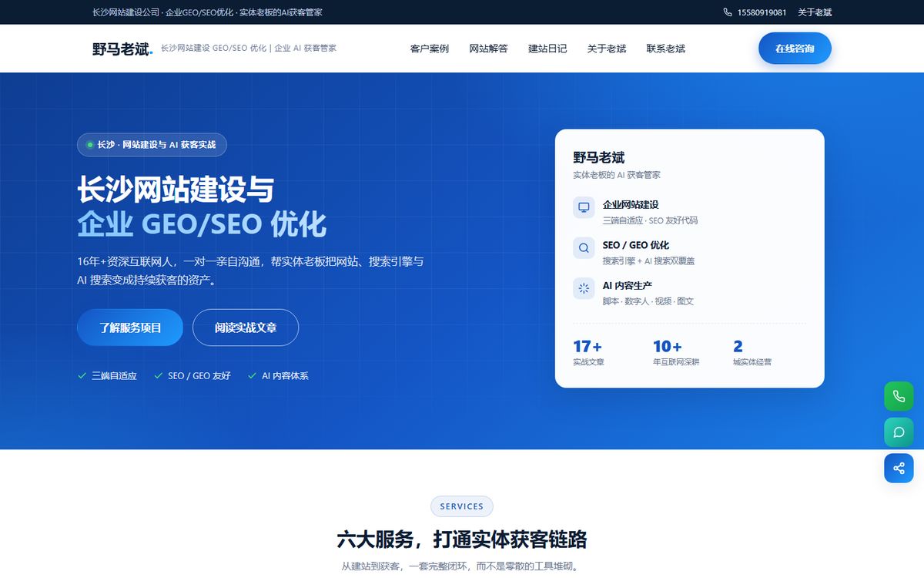The width and height of the screenshot is (924, 578).
Task: Select 关于老斌 in the main navigation
Action: [607, 49]
